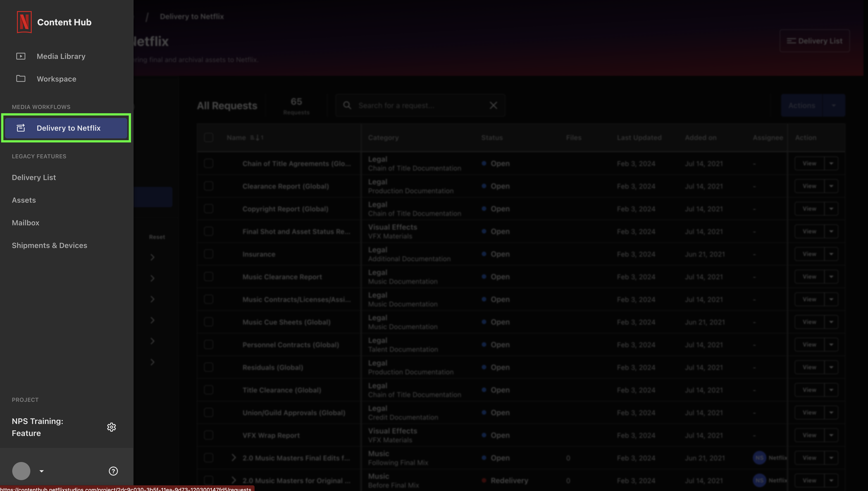This screenshot has height=491, width=868.
Task: Open the Actions dropdown arrow
Action: (834, 106)
